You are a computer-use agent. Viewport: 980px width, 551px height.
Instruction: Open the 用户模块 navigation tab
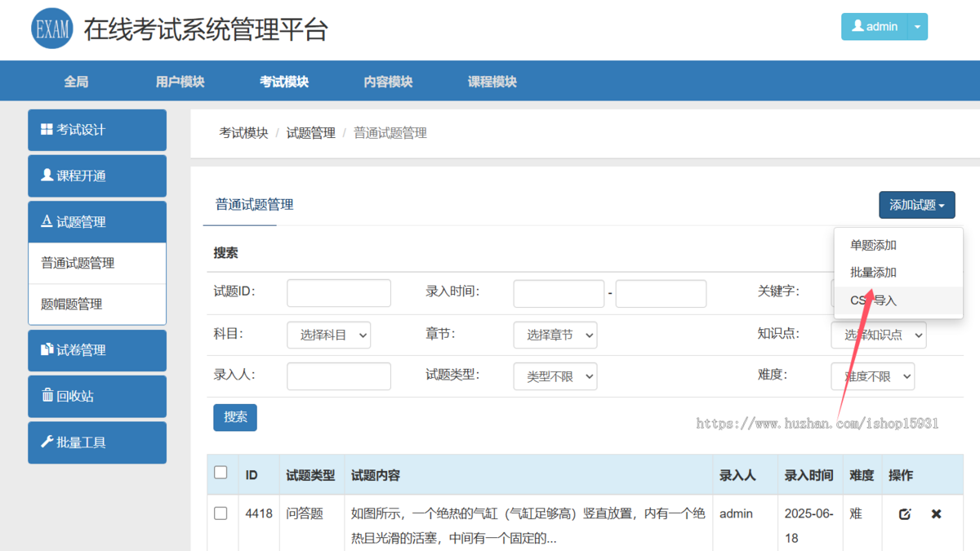point(180,82)
